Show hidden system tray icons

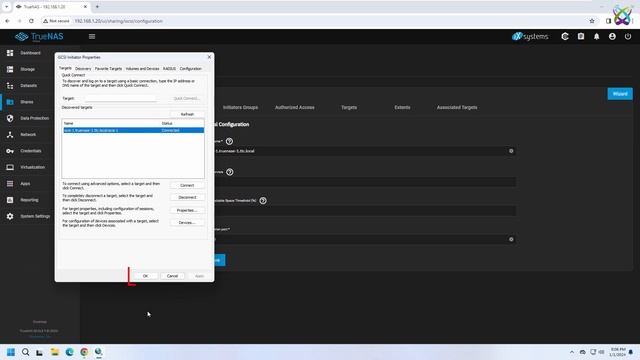click(572, 352)
